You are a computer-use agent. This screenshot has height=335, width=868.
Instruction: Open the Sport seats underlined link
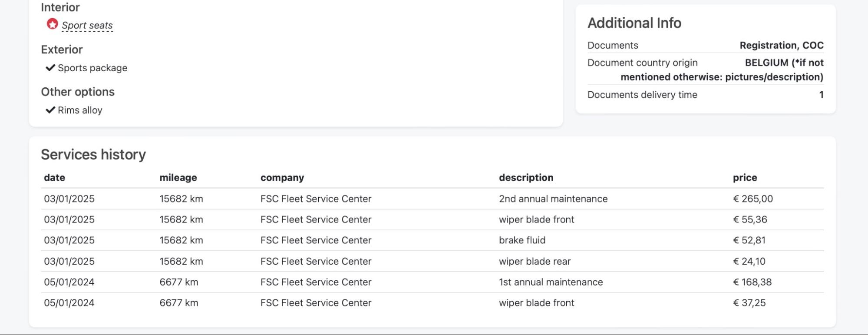tap(87, 26)
